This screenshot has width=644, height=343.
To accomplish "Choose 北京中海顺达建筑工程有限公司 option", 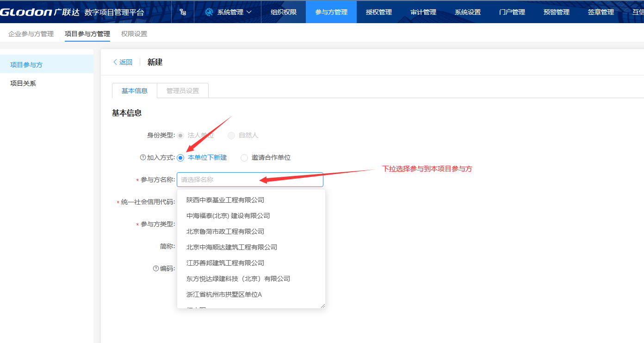I will coord(251,247).
